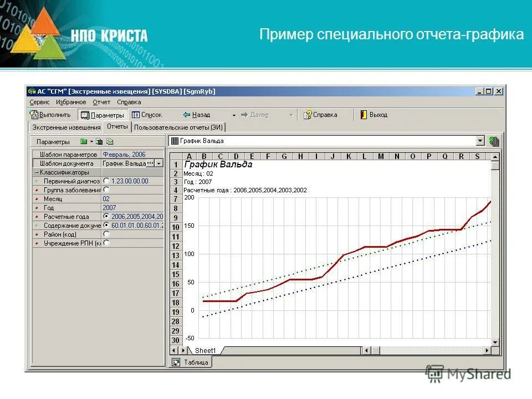This screenshot has width=532, height=399.
Task: Select the Расчетные года radio button
Action: (106, 216)
